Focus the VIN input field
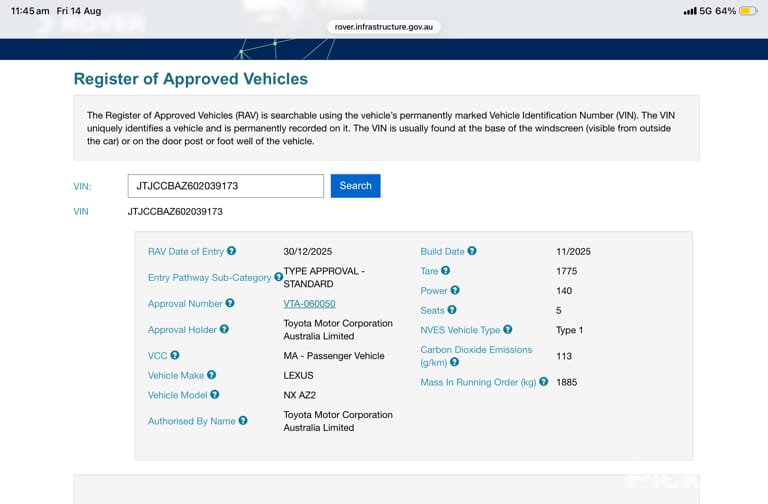The height and width of the screenshot is (504, 768). pos(226,186)
